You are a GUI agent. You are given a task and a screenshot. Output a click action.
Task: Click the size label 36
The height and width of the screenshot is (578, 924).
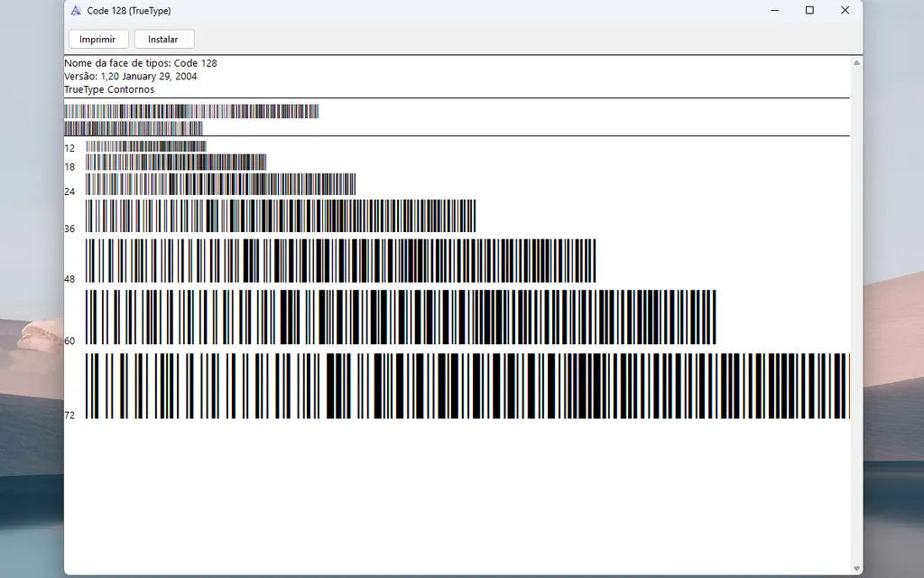pyautogui.click(x=69, y=228)
